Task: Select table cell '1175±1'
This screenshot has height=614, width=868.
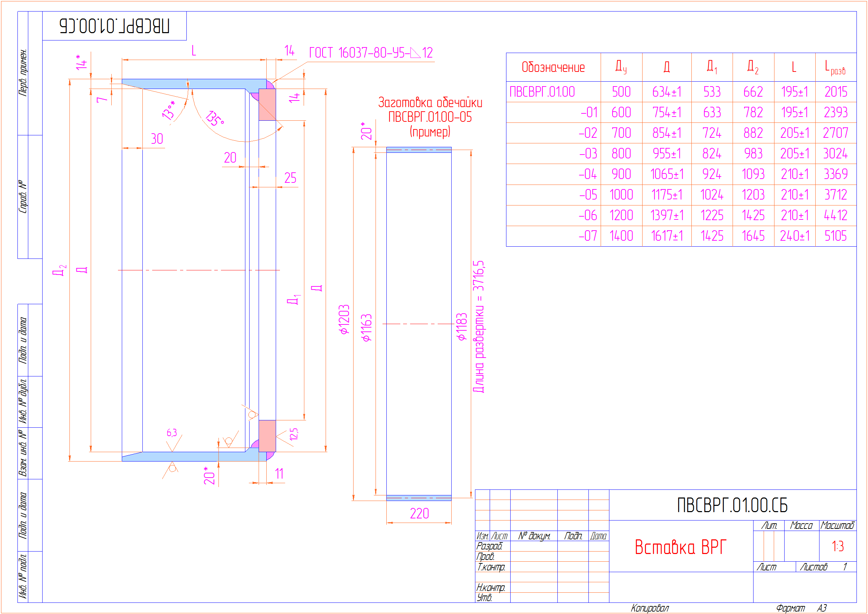Action: pos(667,195)
